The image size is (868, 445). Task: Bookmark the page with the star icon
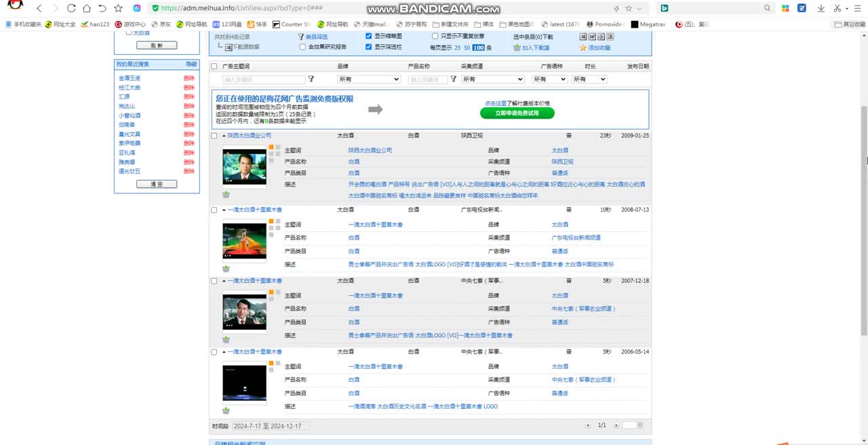(x=119, y=8)
